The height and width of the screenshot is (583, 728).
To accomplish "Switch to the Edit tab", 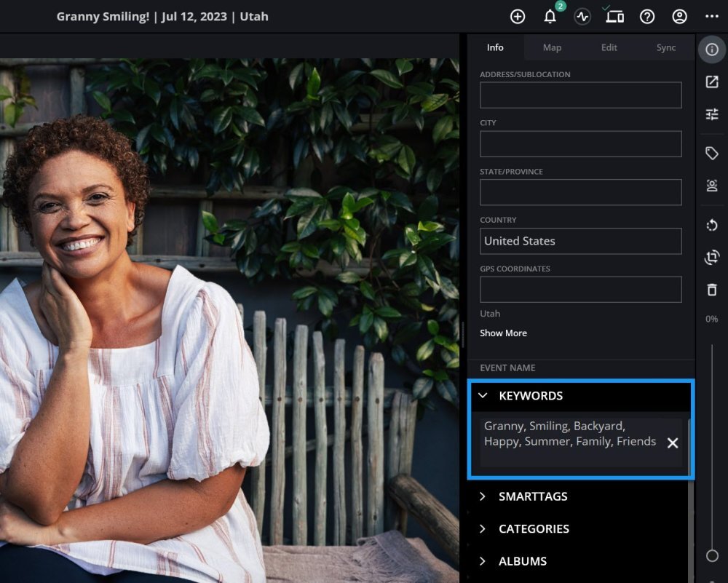I will pos(609,47).
